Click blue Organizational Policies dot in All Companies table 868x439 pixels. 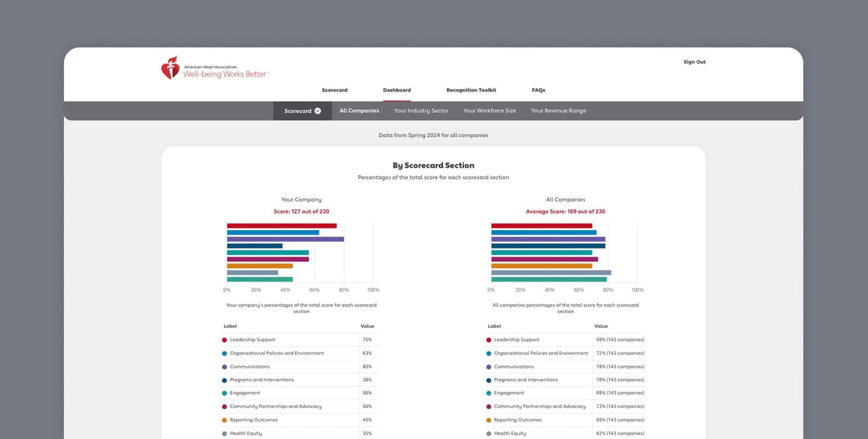pos(489,353)
